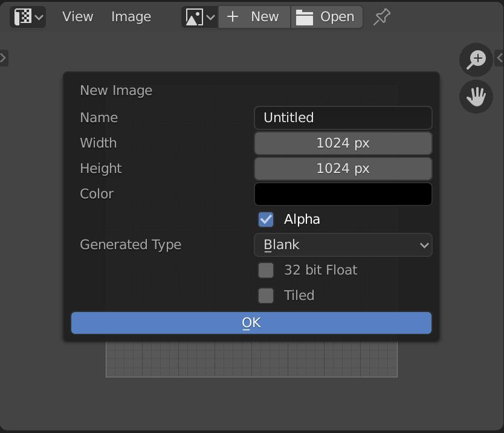Expand the right sidebar region arrow
Image resolution: width=504 pixels, height=433 pixels.
coord(499,58)
